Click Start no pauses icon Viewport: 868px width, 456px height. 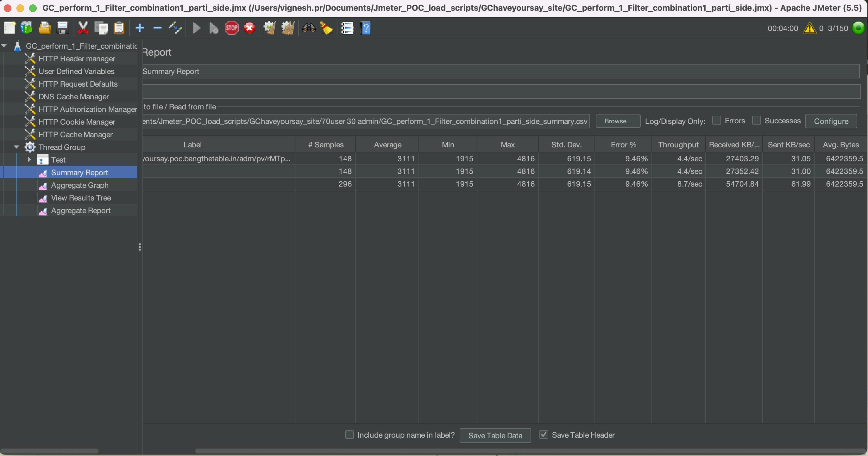coord(214,28)
